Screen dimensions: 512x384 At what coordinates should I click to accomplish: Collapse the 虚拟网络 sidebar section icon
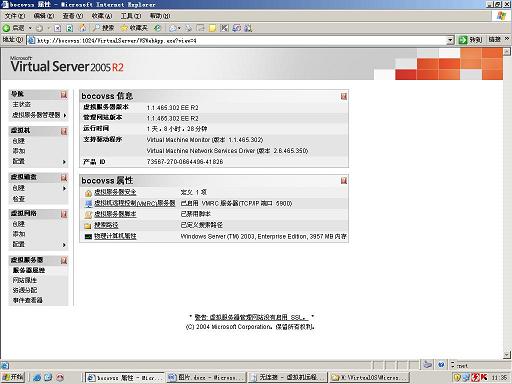(64, 214)
